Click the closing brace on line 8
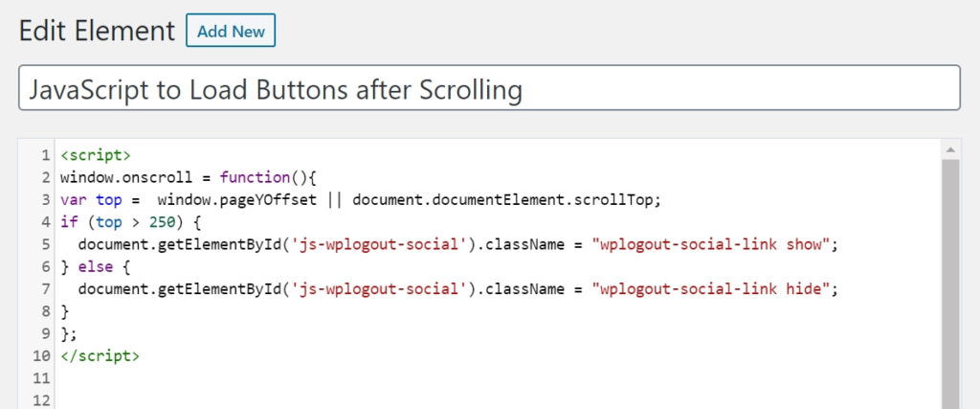The height and width of the screenshot is (409, 980). click(64, 310)
